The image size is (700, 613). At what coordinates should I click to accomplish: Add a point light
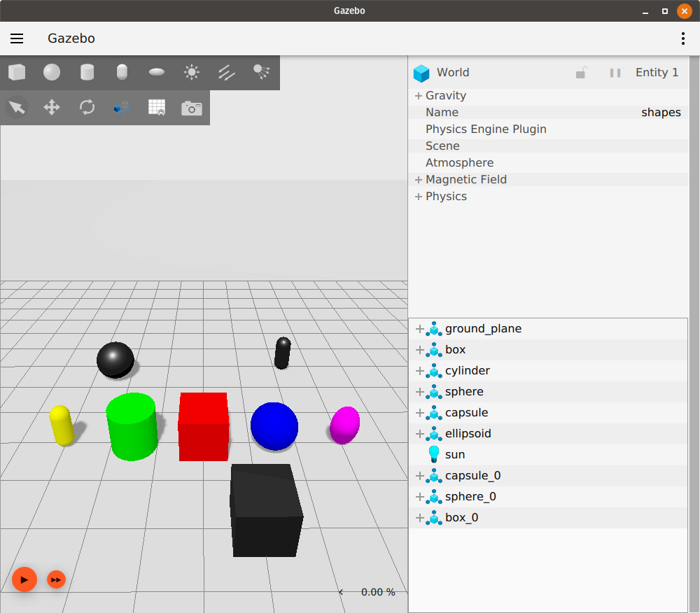click(192, 72)
